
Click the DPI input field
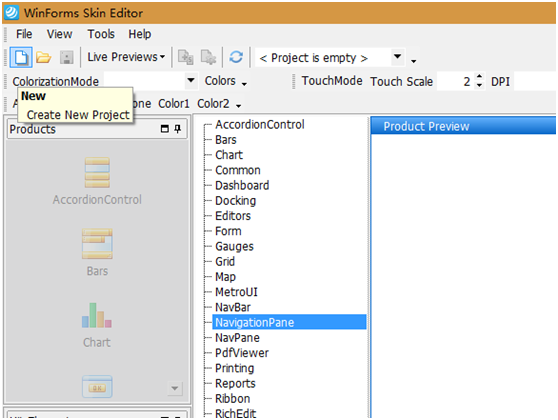tap(535, 82)
